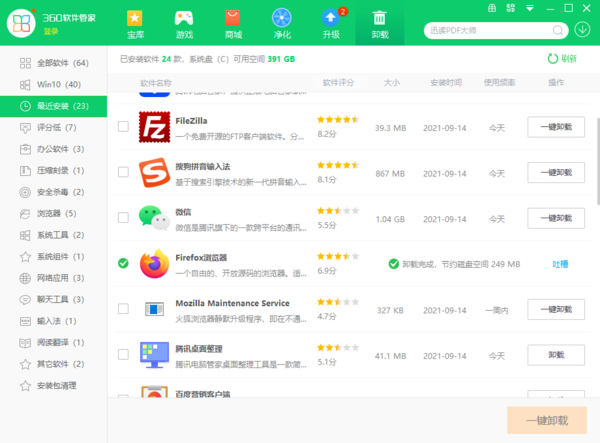Click the Firefox browser icon
This screenshot has height=443, width=600.
coord(154,264)
